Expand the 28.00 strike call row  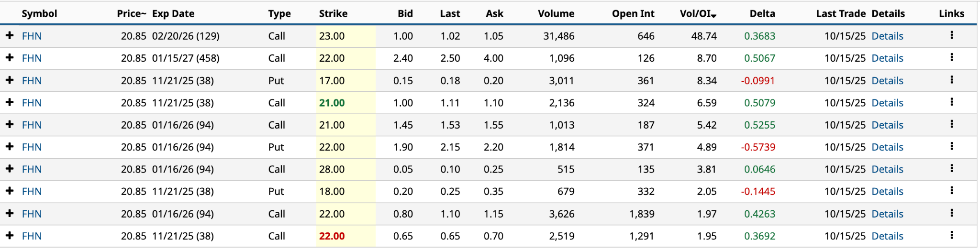tap(10, 169)
